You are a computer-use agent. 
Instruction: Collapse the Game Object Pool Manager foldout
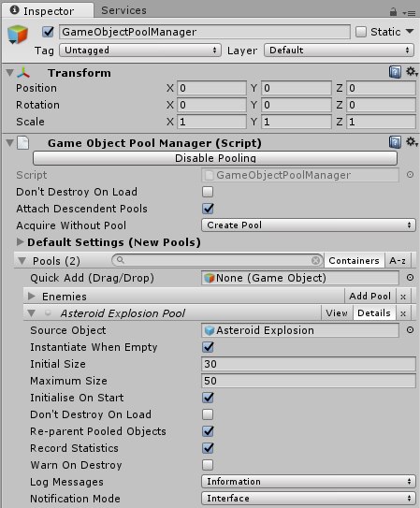[x=10, y=142]
